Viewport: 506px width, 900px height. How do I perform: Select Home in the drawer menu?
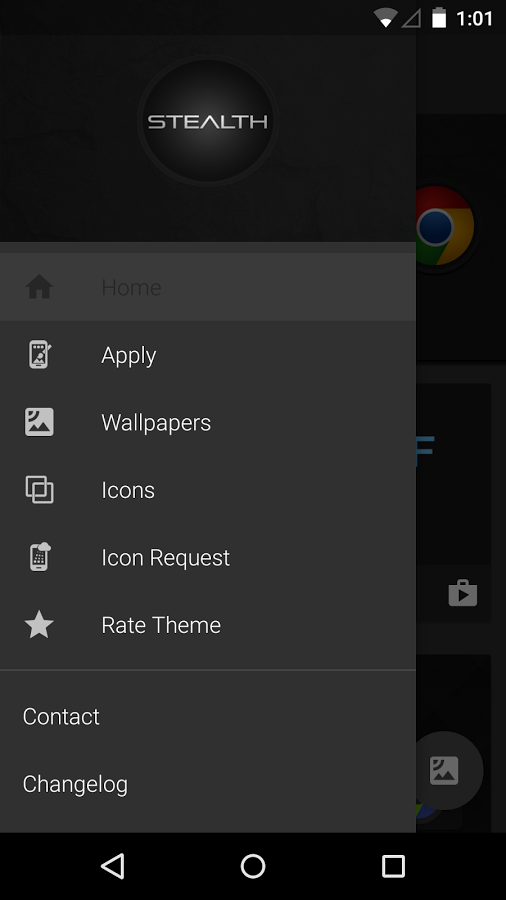coord(208,286)
